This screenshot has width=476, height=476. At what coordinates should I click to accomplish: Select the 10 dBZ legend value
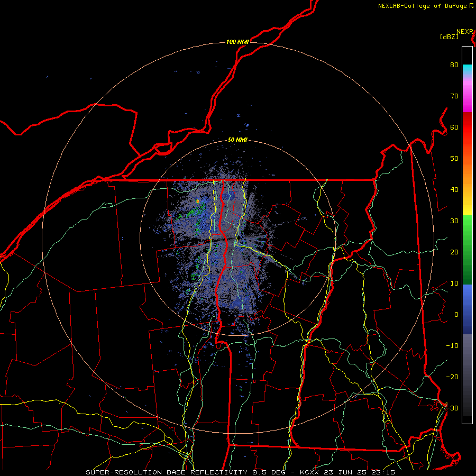pos(454,283)
